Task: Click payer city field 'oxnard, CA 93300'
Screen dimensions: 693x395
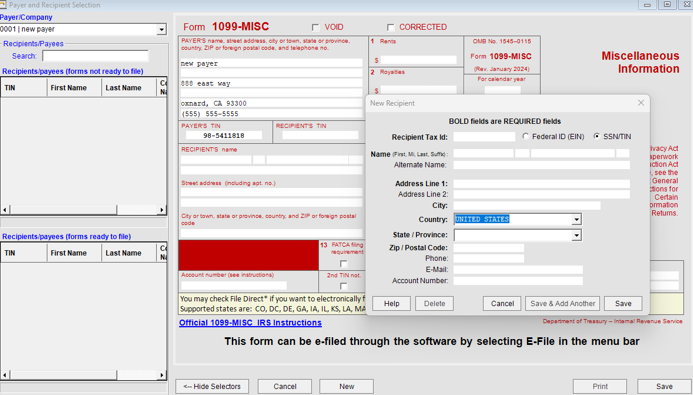Action: coord(271,103)
